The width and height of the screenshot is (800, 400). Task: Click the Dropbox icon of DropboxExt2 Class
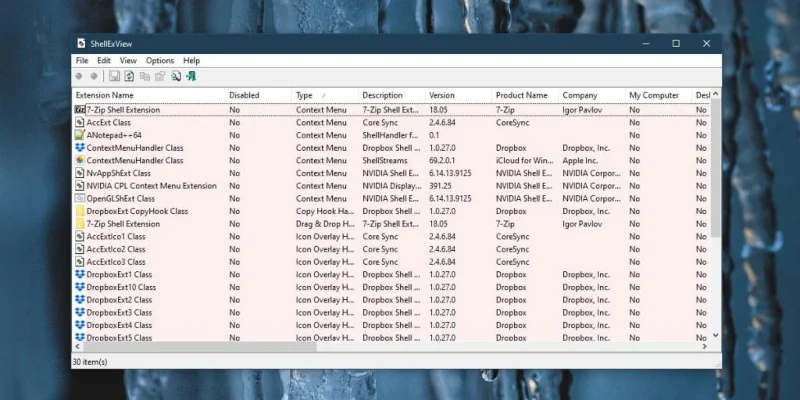pyautogui.click(x=80, y=300)
